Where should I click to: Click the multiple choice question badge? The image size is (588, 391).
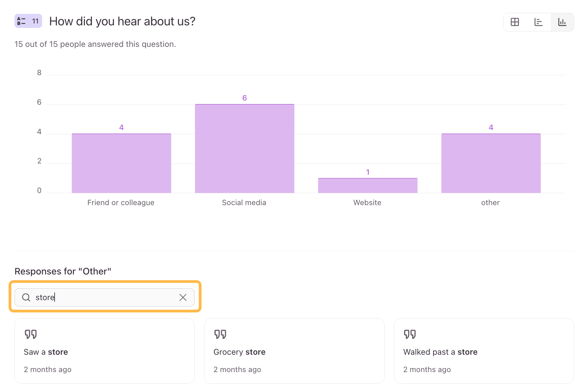(x=28, y=21)
